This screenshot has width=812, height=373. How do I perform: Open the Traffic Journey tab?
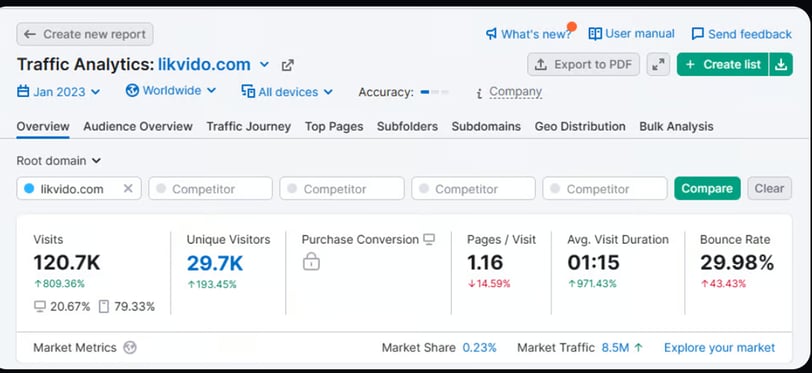(249, 126)
